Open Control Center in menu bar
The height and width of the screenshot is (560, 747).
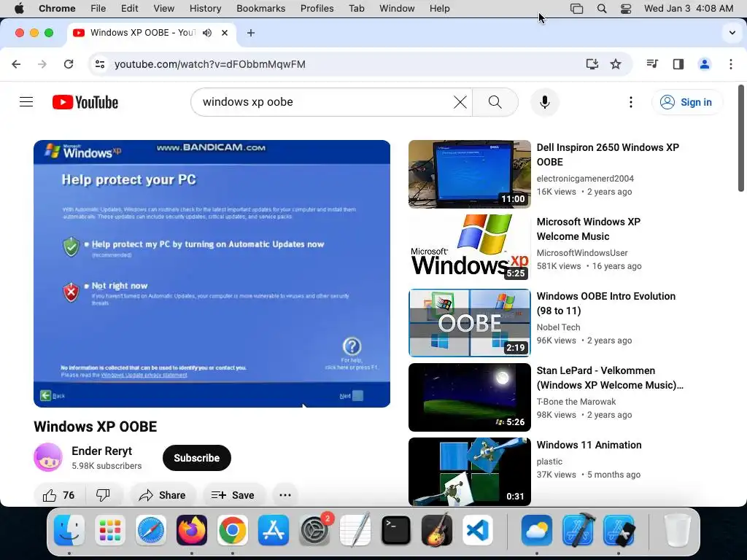click(x=625, y=9)
